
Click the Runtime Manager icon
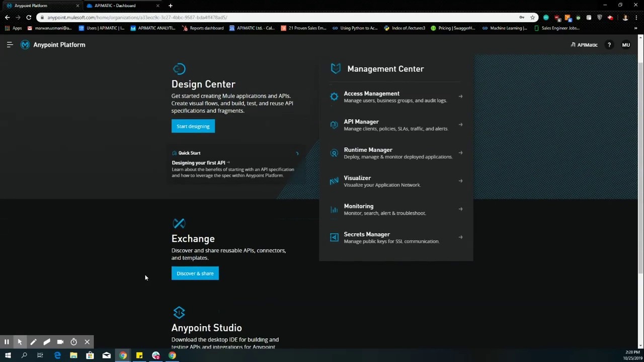pos(334,153)
